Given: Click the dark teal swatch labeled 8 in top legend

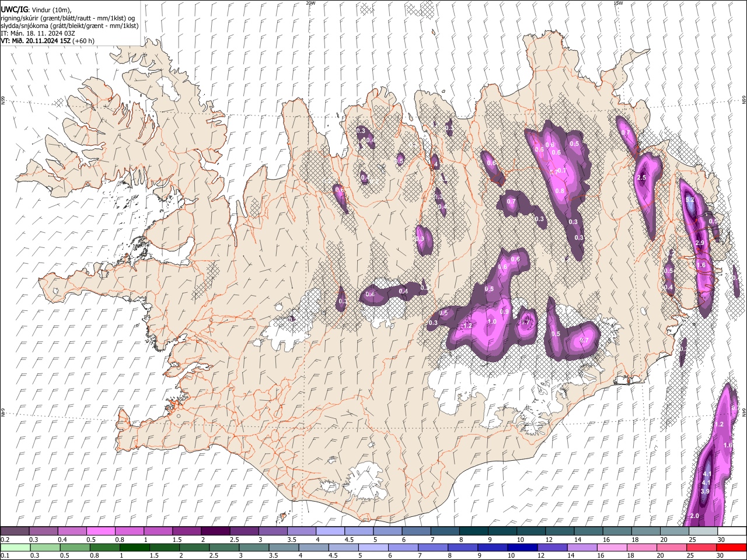Looking at the screenshot, I should (474, 531).
